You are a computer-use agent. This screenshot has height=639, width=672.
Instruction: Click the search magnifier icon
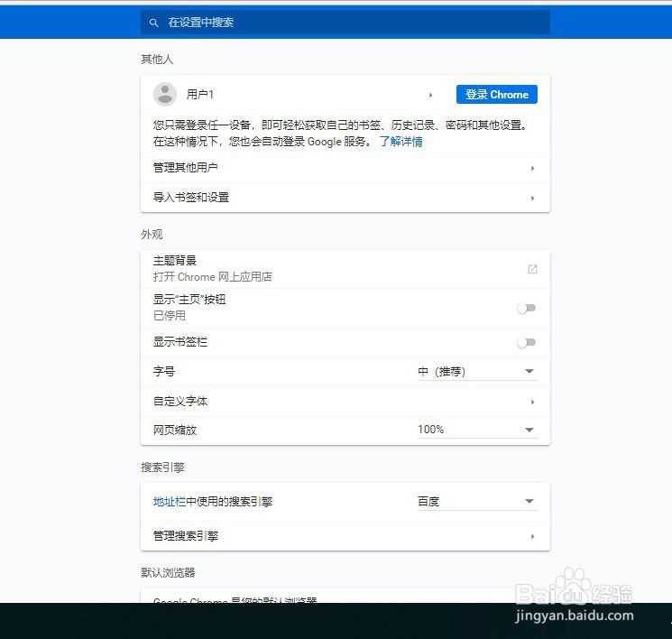coord(154,23)
